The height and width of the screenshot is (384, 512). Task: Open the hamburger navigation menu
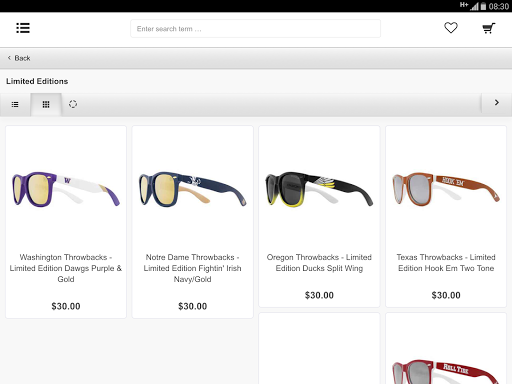[23, 28]
